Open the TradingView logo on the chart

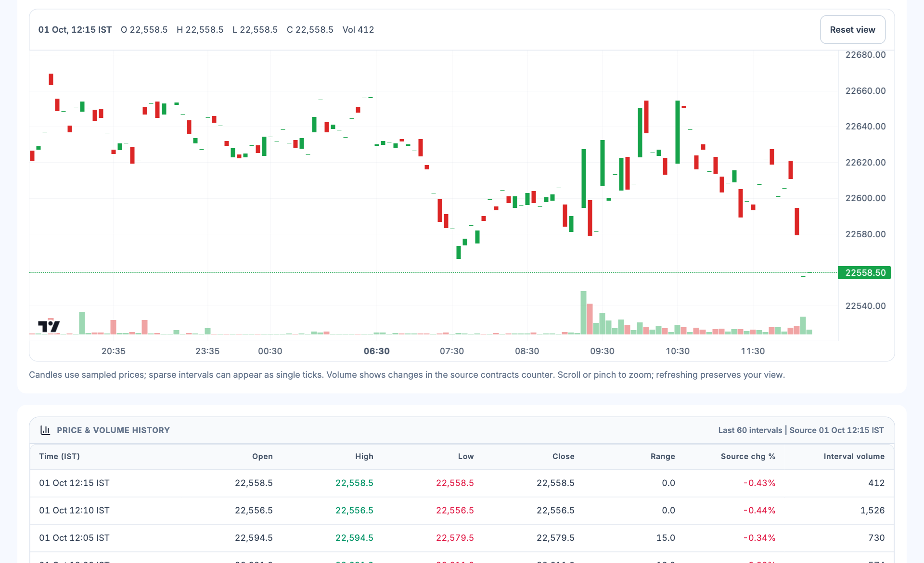coord(49,326)
